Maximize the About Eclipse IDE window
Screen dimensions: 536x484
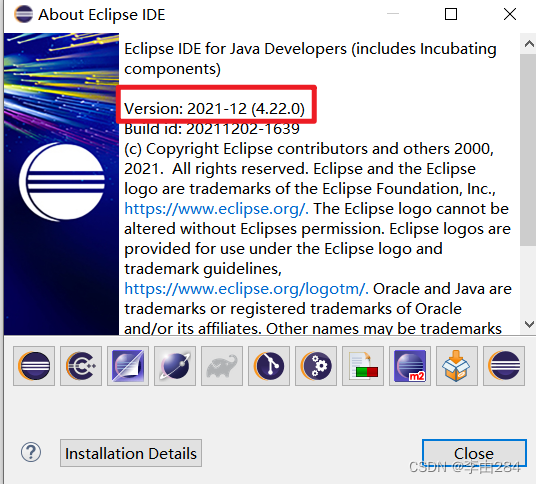(451, 14)
